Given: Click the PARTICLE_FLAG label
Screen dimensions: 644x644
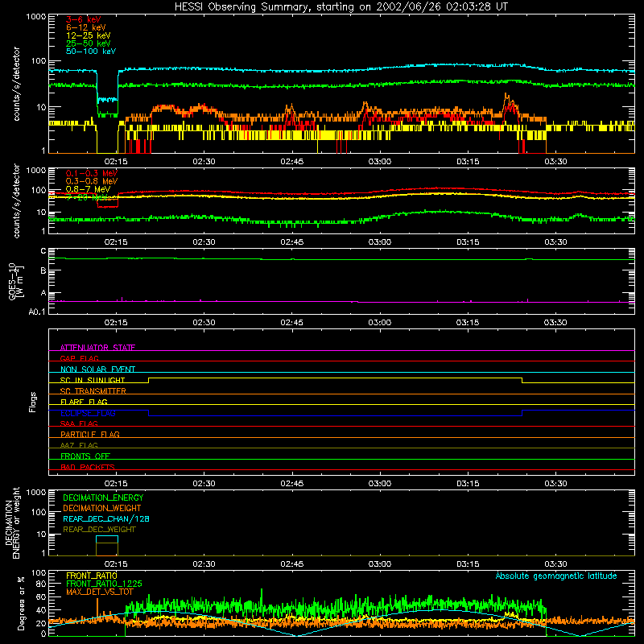Looking at the screenshot, I should point(90,434).
